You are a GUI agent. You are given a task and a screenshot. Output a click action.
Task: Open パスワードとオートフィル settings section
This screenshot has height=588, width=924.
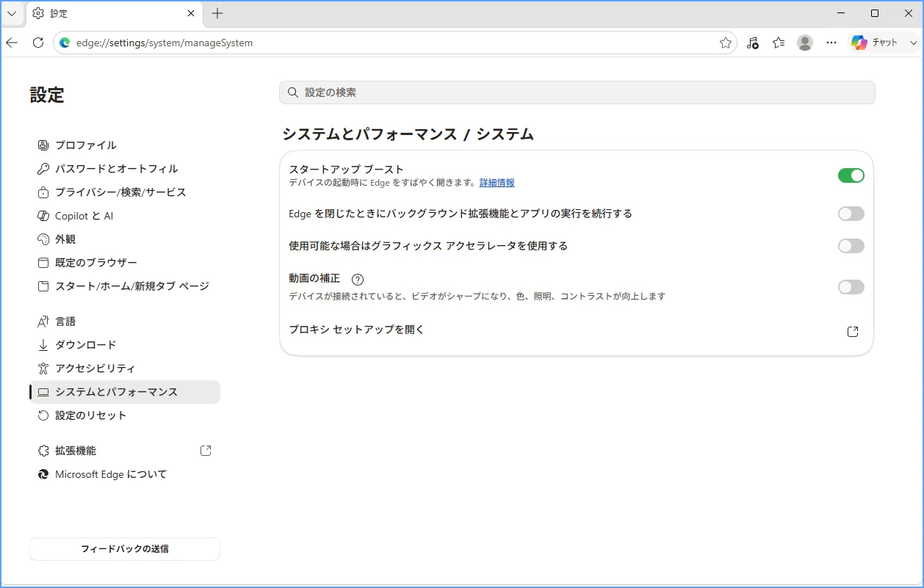(x=125, y=169)
